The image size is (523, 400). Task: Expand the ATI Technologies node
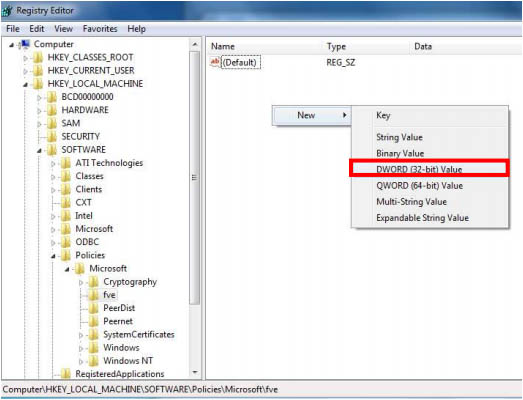point(53,163)
